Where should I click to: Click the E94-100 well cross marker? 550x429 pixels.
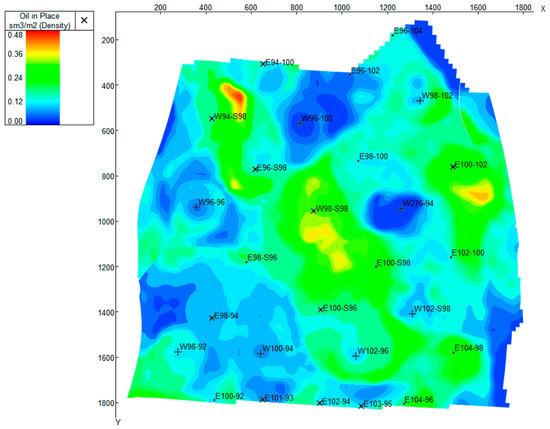[x=263, y=64]
